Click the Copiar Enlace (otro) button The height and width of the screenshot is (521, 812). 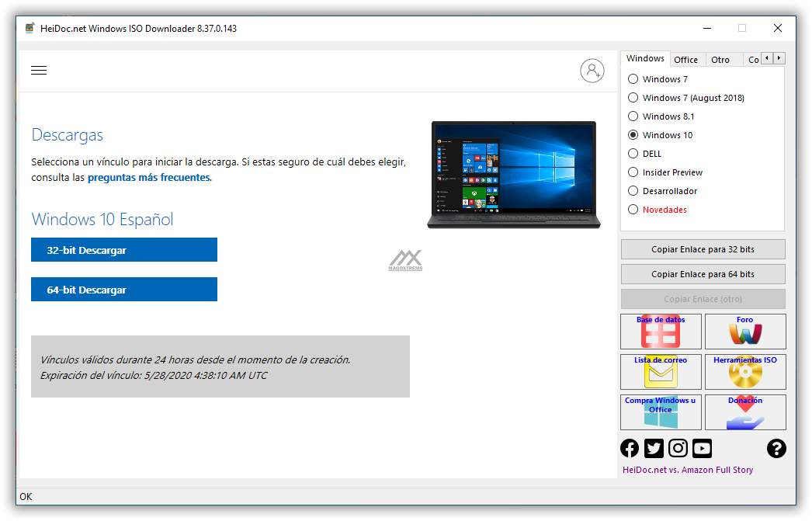click(703, 300)
